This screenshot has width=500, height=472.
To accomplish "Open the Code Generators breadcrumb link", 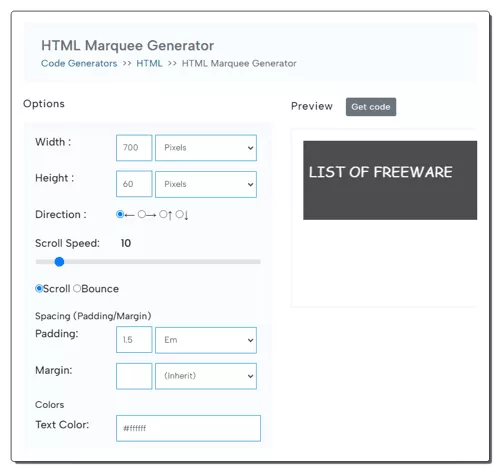I will (x=79, y=63).
